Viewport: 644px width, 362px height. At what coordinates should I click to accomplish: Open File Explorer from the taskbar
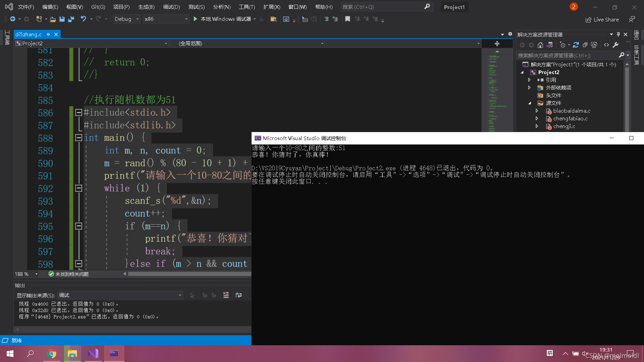72,354
